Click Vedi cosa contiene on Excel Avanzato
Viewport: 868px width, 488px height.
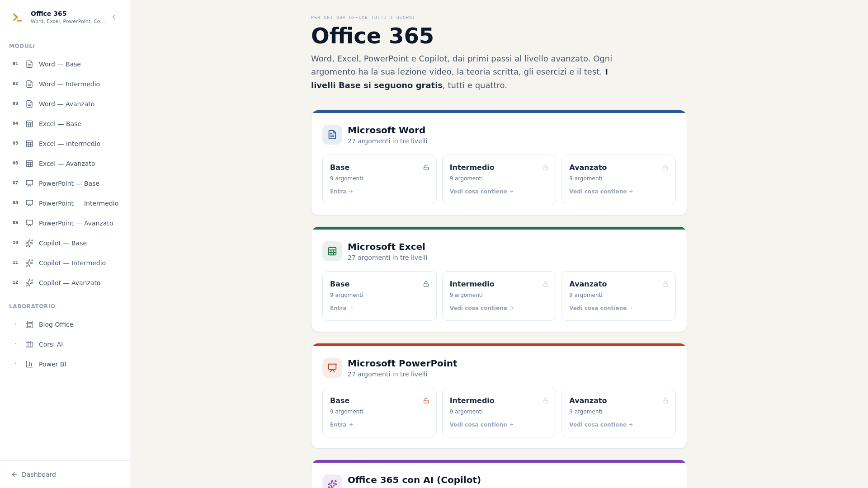pyautogui.click(x=601, y=308)
